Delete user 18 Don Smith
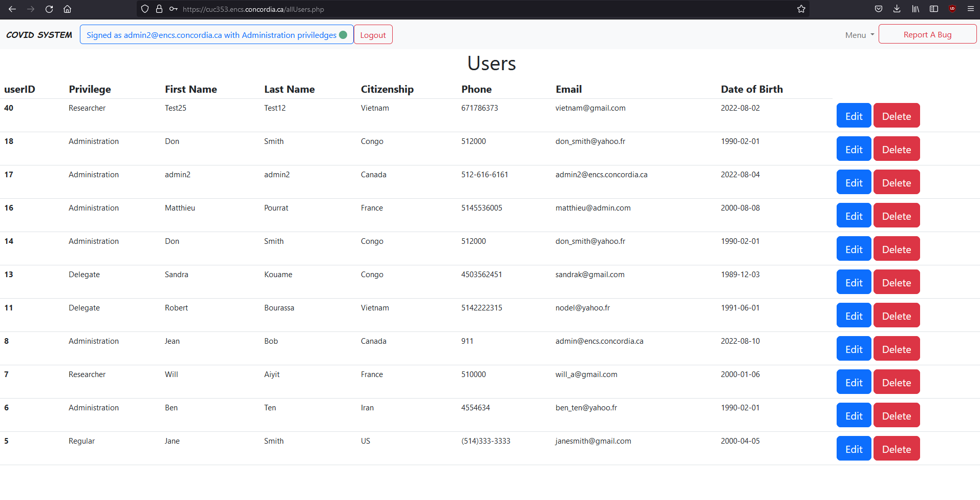 897,149
